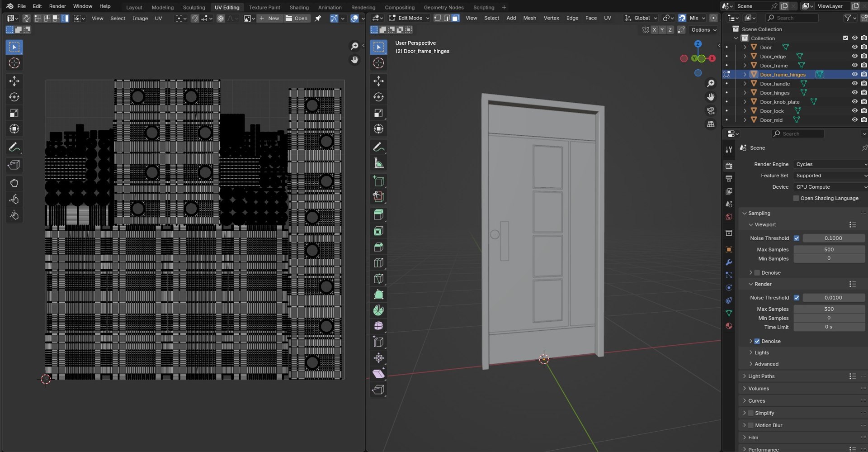This screenshot has height=452, width=868.
Task: Open the Modifiers properties tab wrench icon
Action: click(x=729, y=262)
